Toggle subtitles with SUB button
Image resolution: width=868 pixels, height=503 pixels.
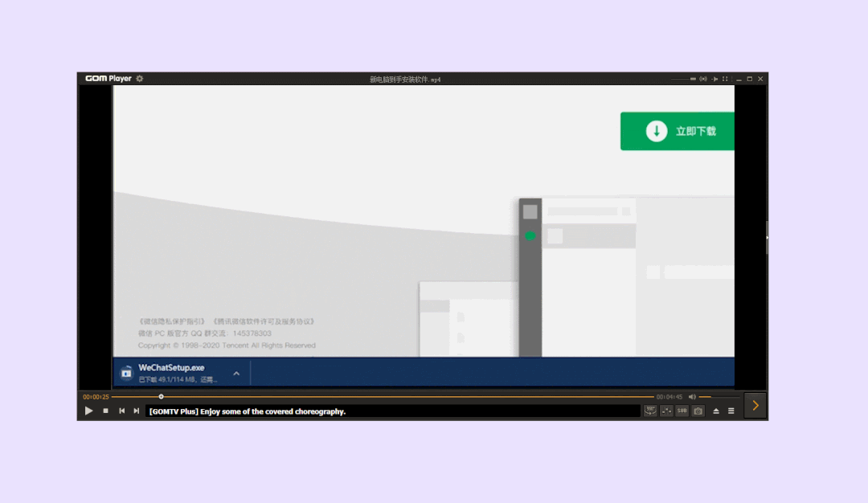point(682,411)
